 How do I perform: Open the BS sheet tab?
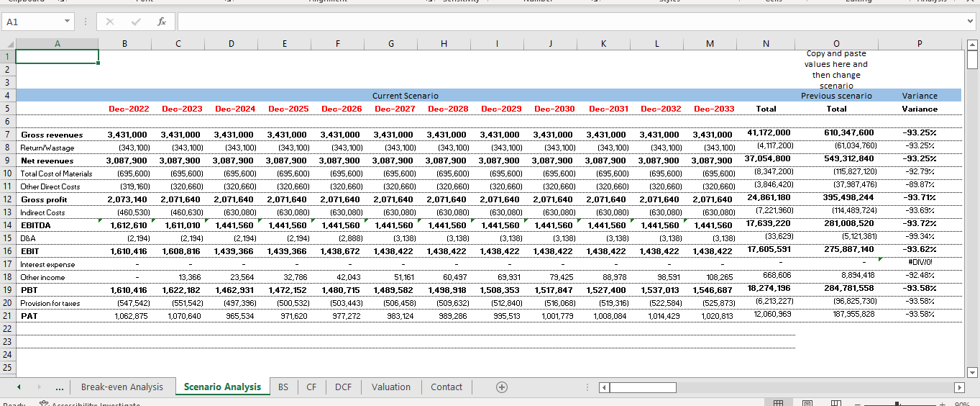point(283,387)
